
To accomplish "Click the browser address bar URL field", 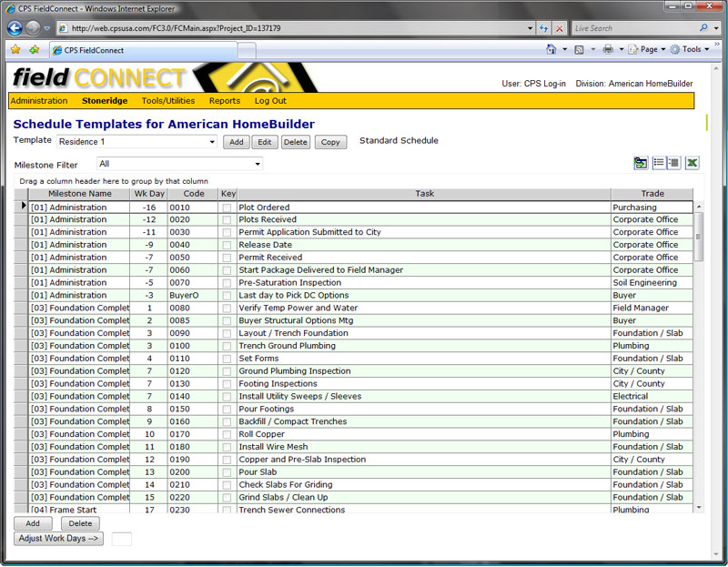I will 295,28.
